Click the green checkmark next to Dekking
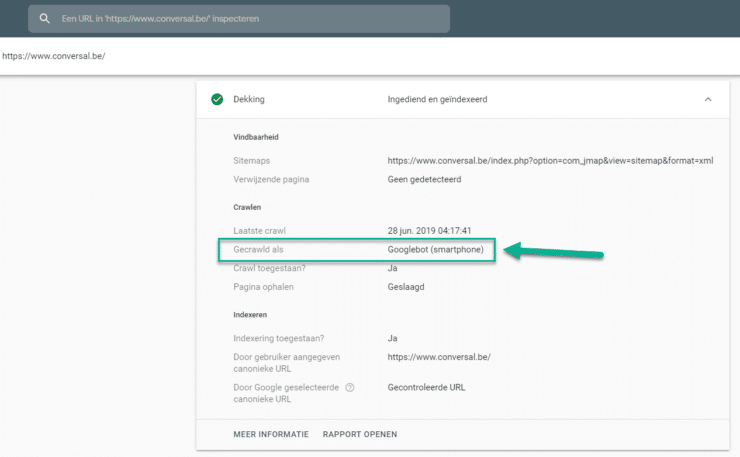The image size is (740, 457). point(216,99)
